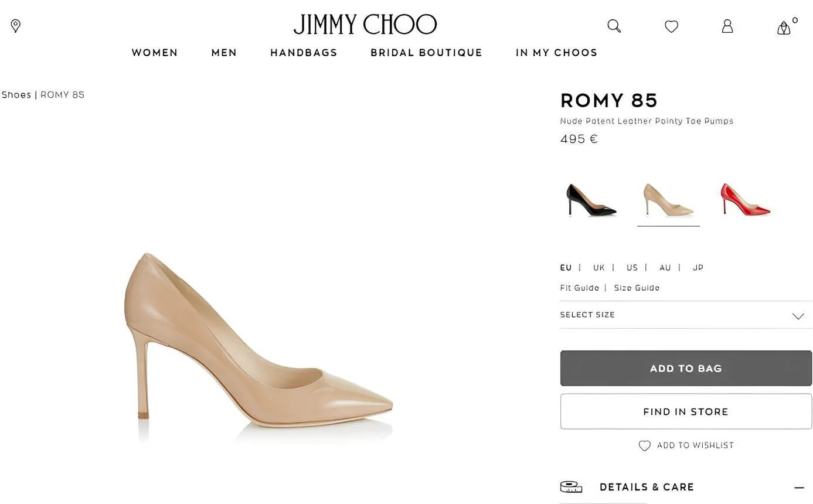The image size is (813, 504).
Task: Open the Handbags navigation menu
Action: coord(304,53)
